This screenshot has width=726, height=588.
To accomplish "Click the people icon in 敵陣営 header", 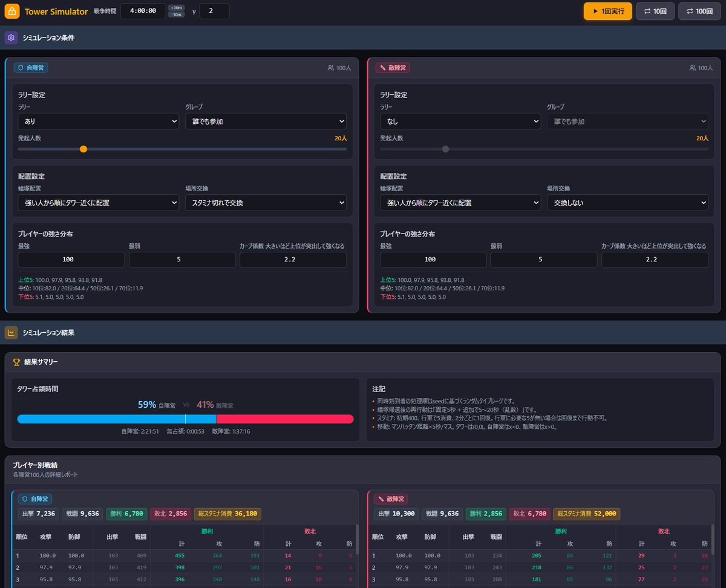I will click(x=692, y=68).
